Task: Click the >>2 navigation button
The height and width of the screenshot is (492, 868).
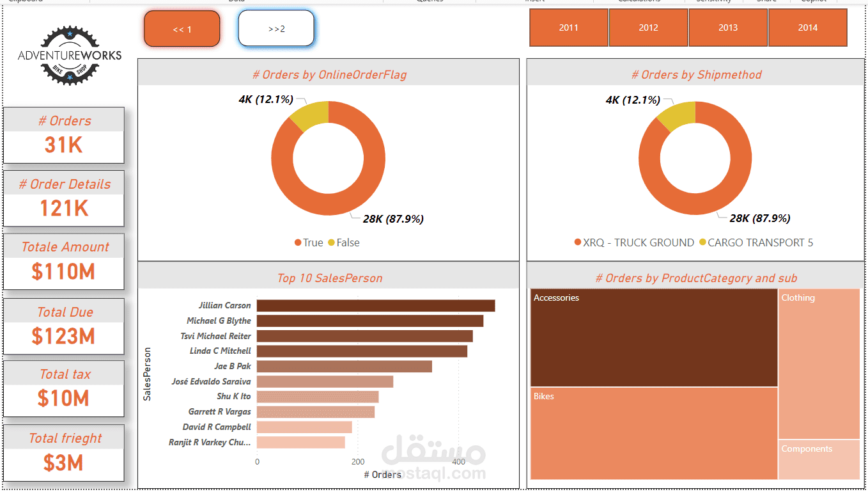Action: (x=276, y=28)
